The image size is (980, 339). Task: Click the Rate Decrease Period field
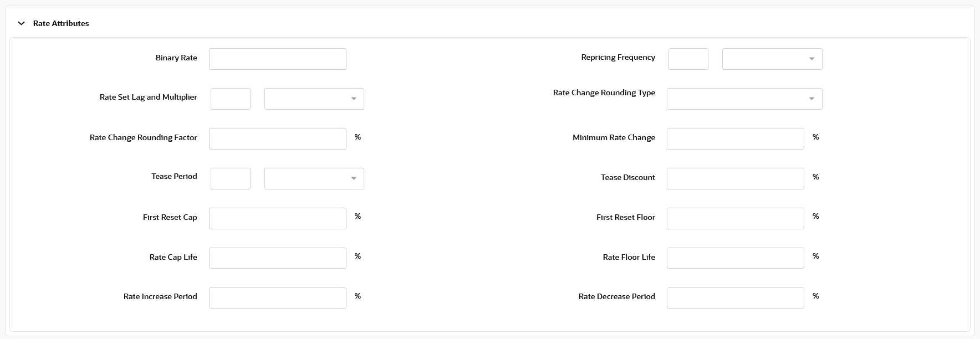click(x=735, y=299)
